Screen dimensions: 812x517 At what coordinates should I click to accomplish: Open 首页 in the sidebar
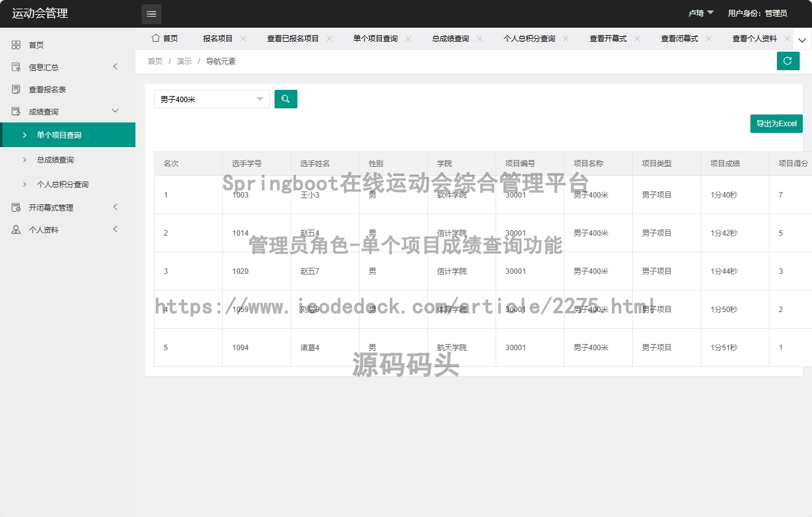(x=68, y=45)
